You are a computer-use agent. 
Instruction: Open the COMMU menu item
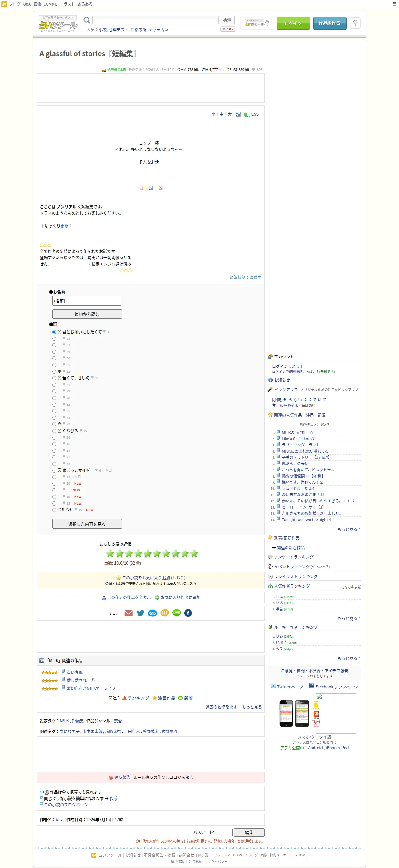tap(50, 4)
